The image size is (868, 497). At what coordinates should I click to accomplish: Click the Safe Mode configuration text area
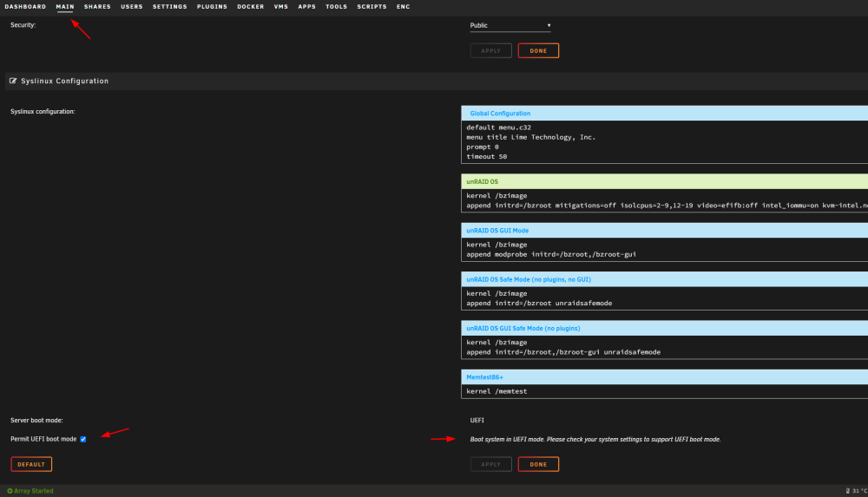[x=664, y=298]
